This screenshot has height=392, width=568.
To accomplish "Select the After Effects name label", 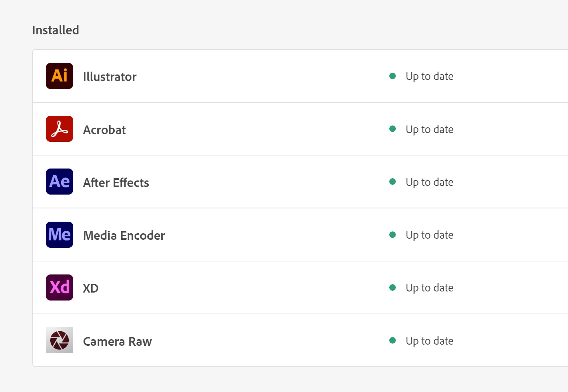I will click(x=116, y=183).
